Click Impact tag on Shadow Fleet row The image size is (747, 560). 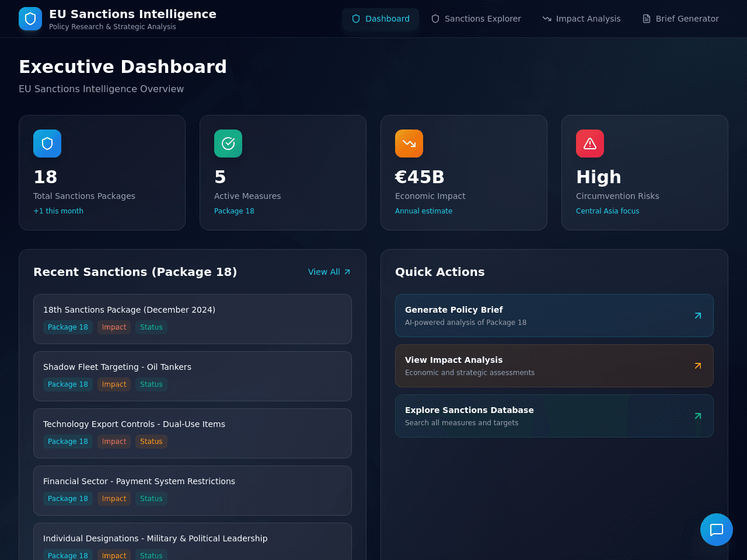[x=114, y=384]
